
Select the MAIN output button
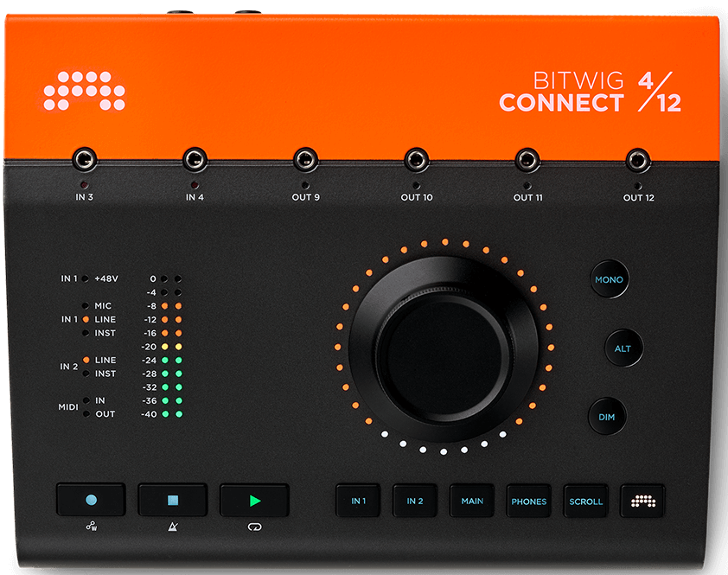[472, 501]
